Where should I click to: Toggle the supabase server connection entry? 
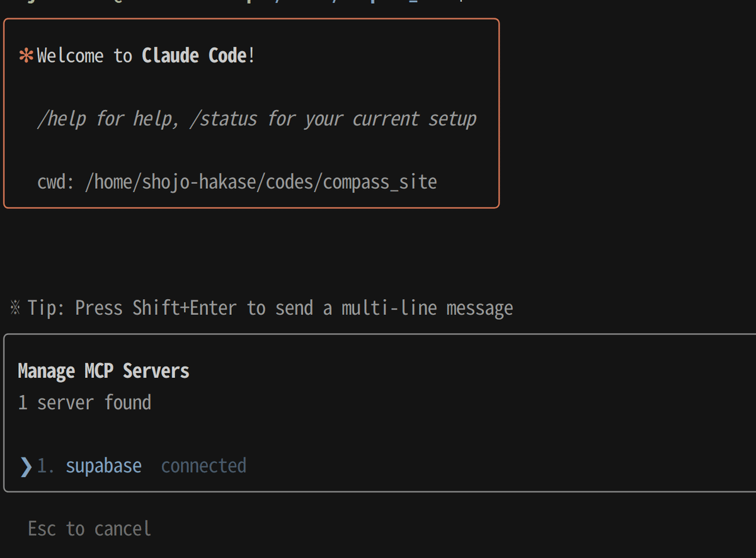[x=103, y=465]
